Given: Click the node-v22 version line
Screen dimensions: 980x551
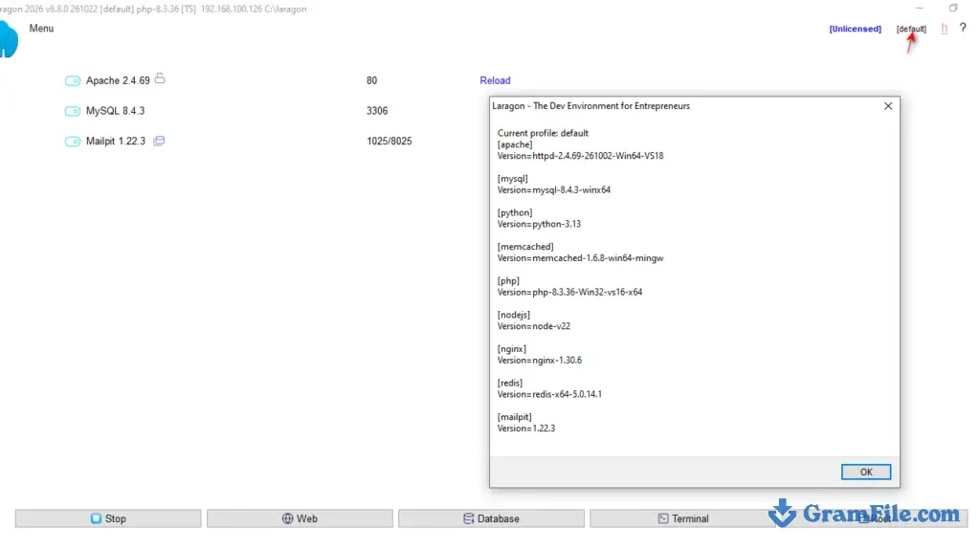Looking at the screenshot, I should 533,326.
